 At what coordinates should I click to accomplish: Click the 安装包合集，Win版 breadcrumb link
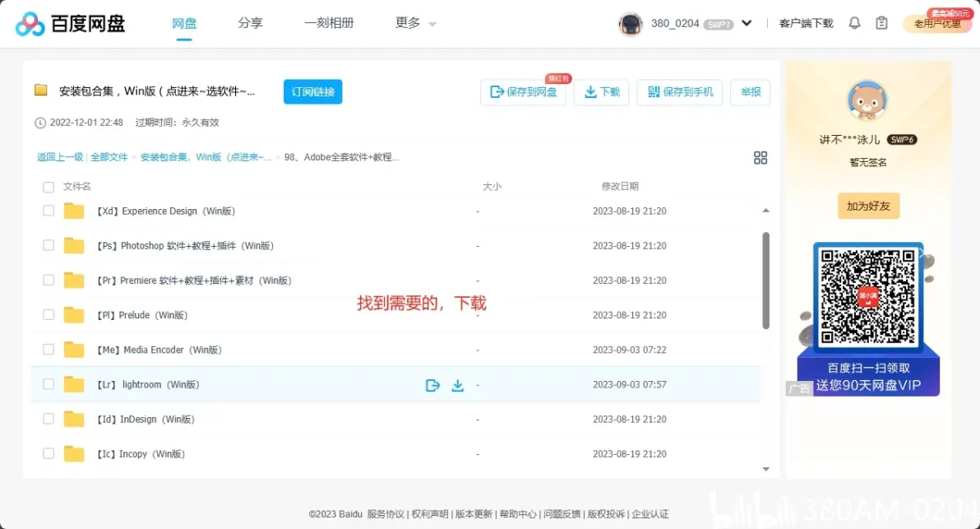(x=206, y=157)
